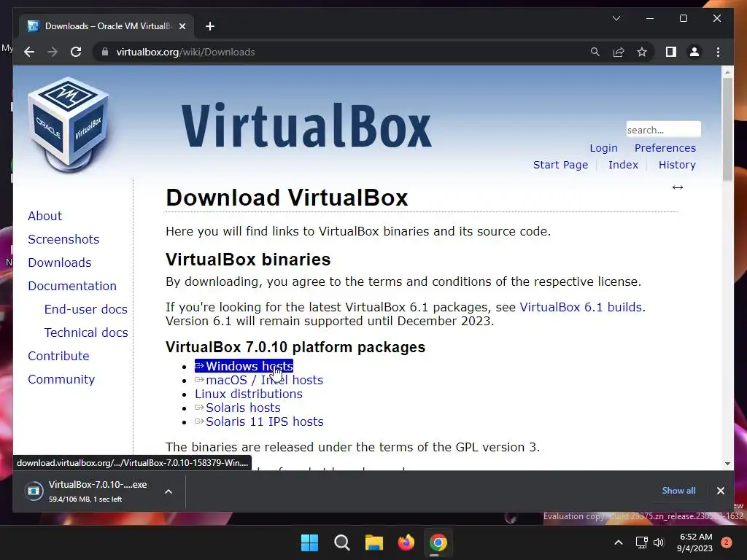Open Community in the sidebar
This screenshot has width=747, height=560.
pos(61,379)
